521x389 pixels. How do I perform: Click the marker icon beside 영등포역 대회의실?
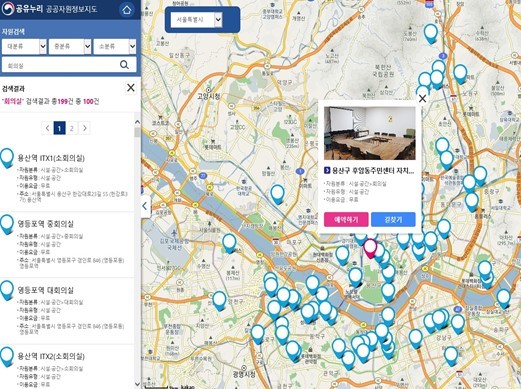7,290
